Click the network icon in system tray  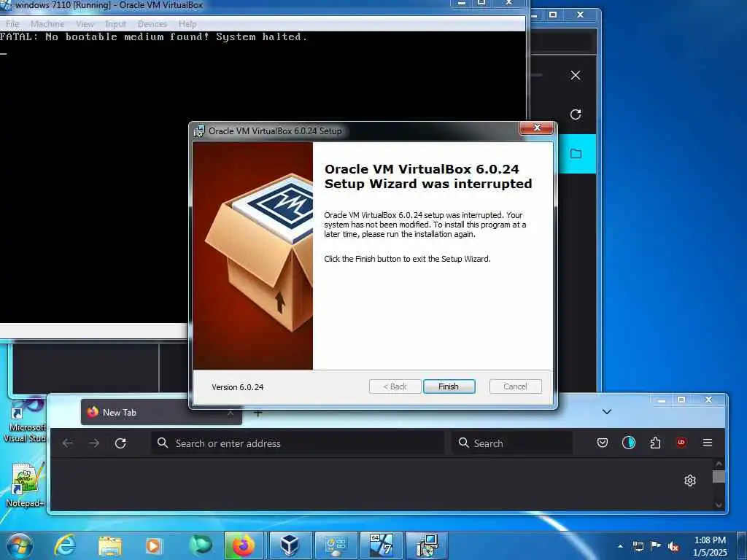638,546
